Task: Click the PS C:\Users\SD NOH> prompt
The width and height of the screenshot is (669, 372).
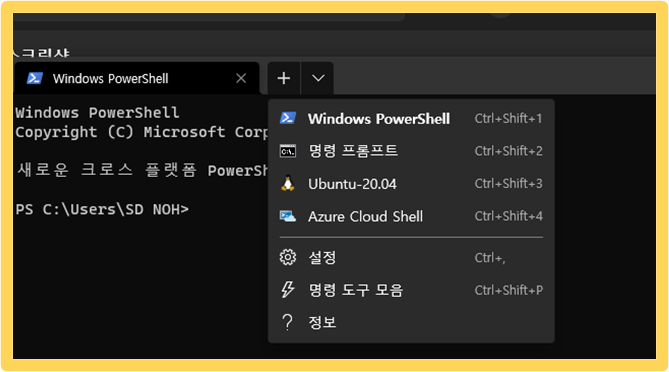Action: tap(102, 209)
